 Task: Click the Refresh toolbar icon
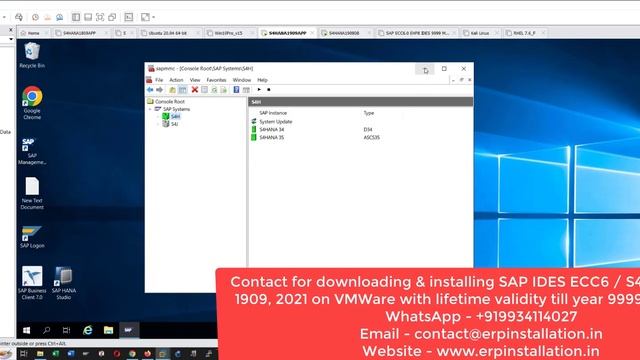pyautogui.click(x=214, y=90)
